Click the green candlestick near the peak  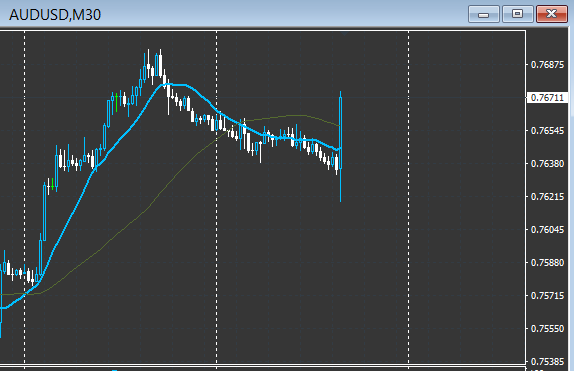(x=116, y=103)
